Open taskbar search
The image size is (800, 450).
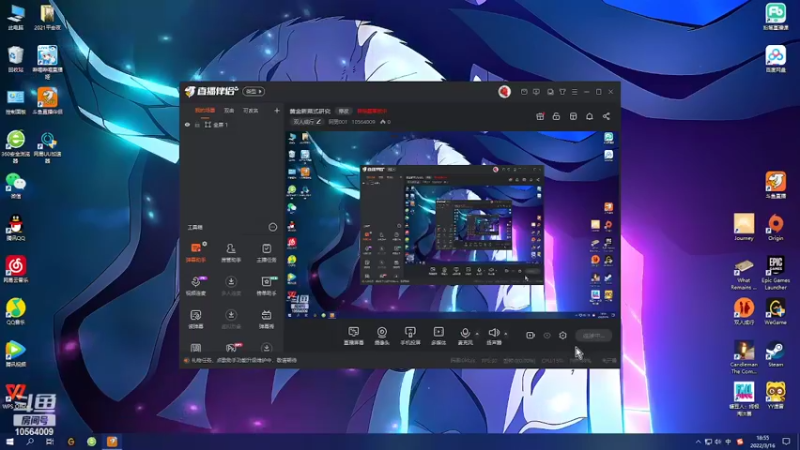point(30,441)
